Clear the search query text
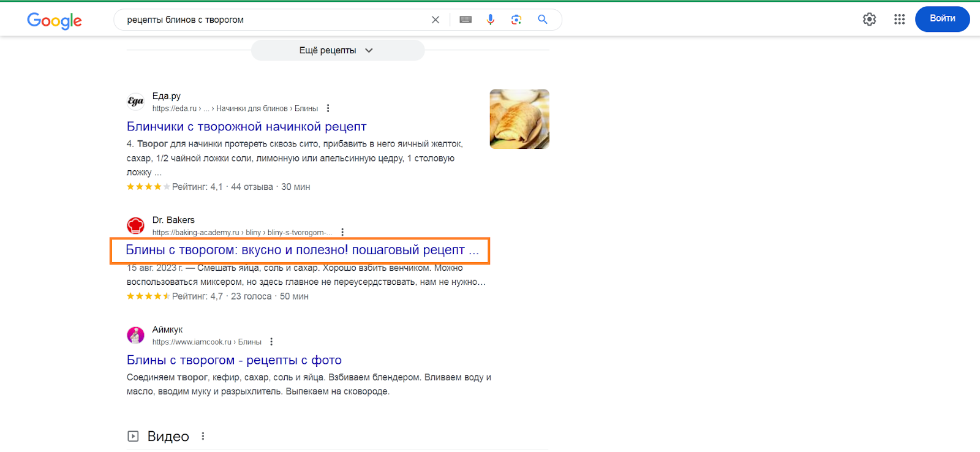The image size is (980, 452). (x=435, y=20)
